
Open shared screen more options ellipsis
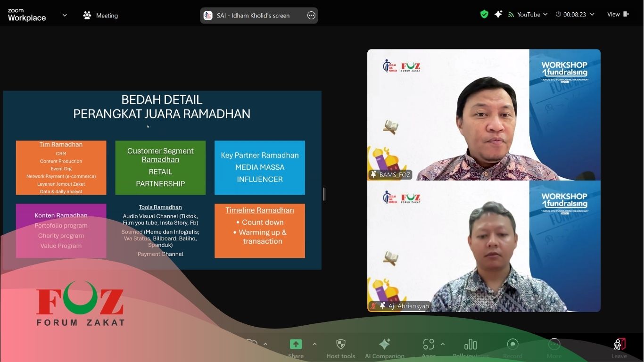click(x=311, y=15)
